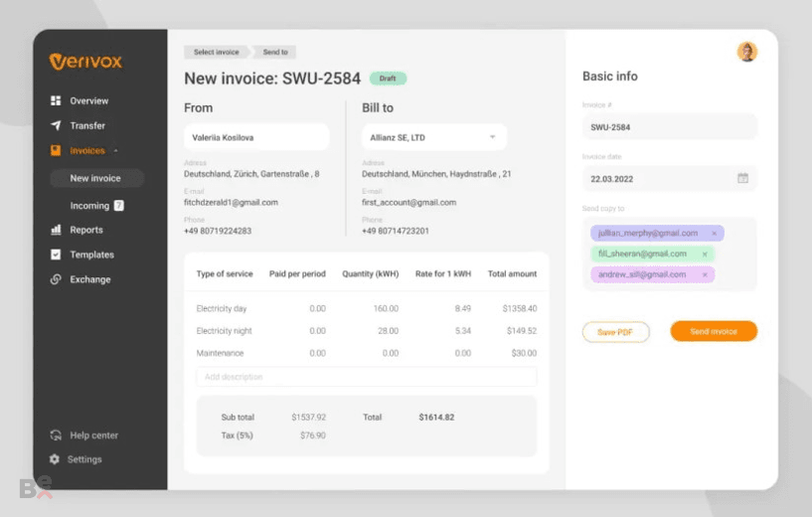812x517 pixels.
Task: Click the Add description field
Action: pyautogui.click(x=366, y=377)
